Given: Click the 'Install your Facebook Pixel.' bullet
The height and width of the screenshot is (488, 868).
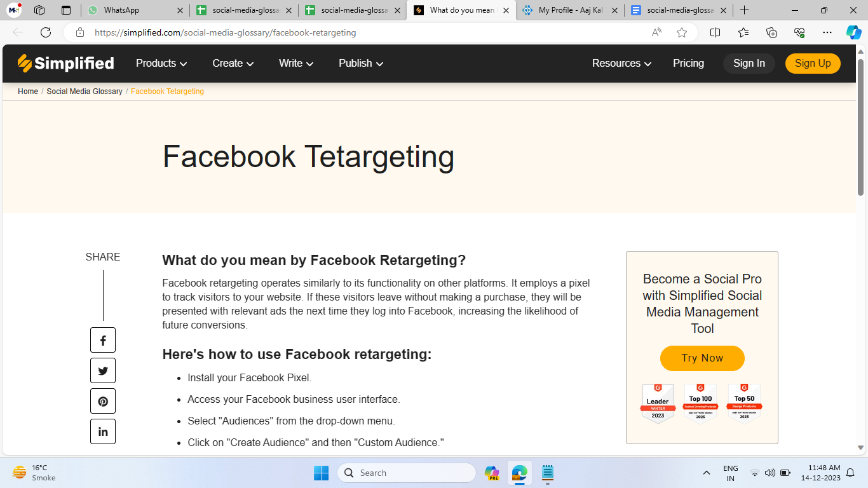Looking at the screenshot, I should [x=249, y=378].
